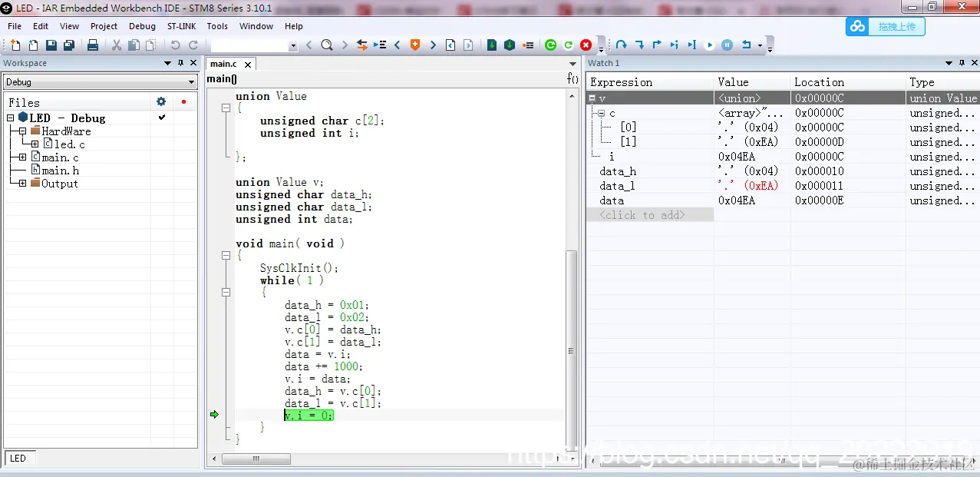Click the Step Out debug icon
Image resolution: width=980 pixels, height=477 pixels.
click(x=657, y=45)
